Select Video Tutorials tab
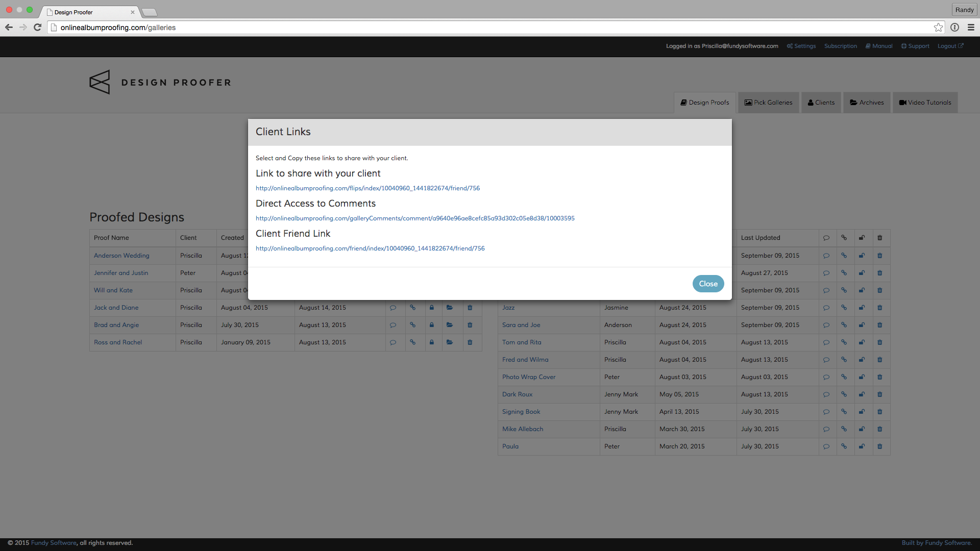 (925, 103)
